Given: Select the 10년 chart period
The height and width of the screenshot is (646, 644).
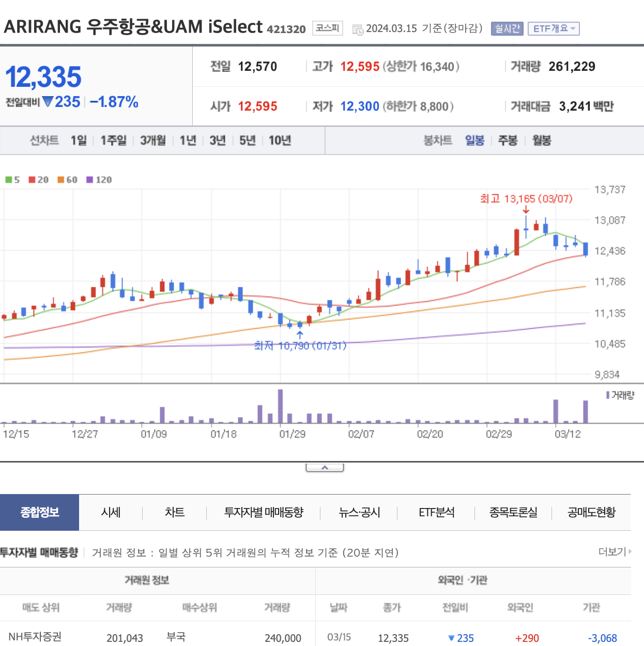Looking at the screenshot, I should (x=280, y=141).
